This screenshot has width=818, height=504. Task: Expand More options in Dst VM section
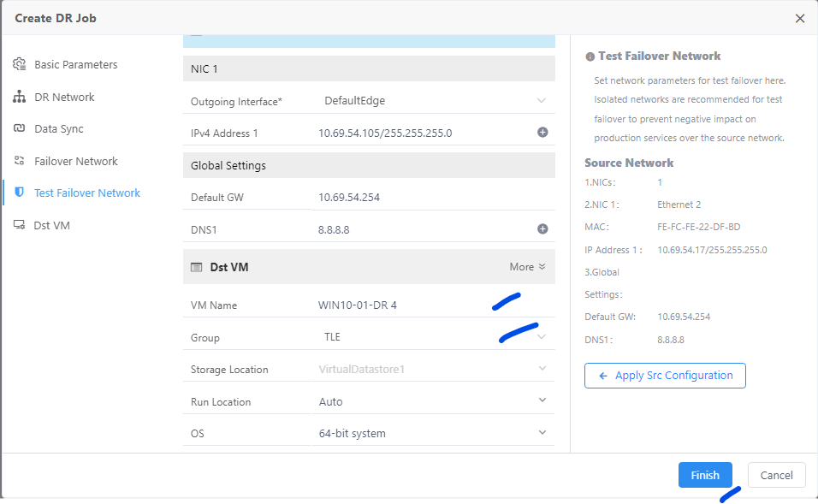[527, 267]
